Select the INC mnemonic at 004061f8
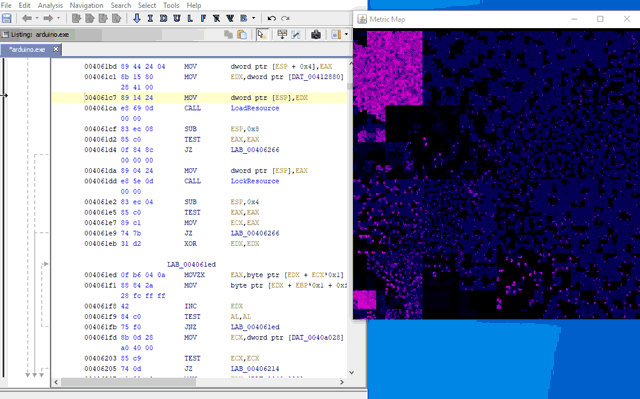This screenshot has height=399, width=640. 190,306
